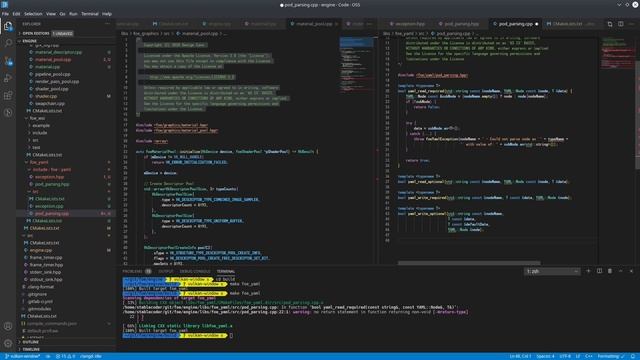Open the File menu
The image size is (640, 360).
click(x=5, y=14)
